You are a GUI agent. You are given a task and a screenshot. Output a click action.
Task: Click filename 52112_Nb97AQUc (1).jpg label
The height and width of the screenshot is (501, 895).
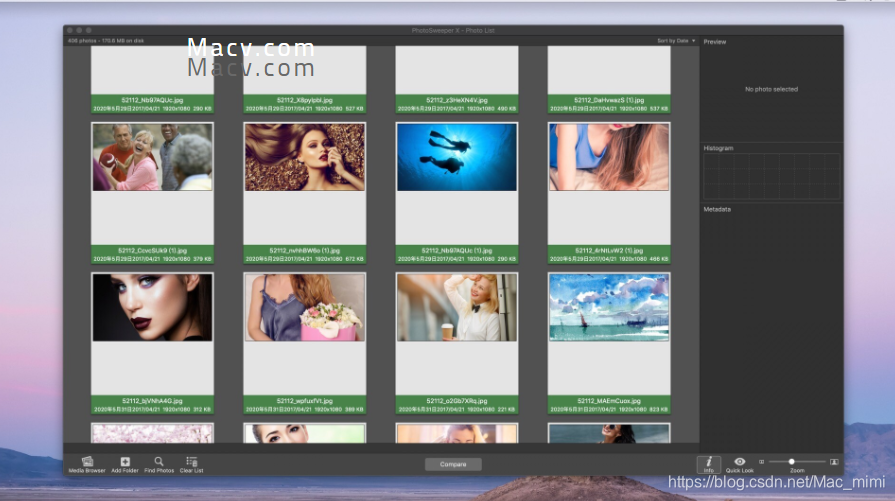(457, 250)
